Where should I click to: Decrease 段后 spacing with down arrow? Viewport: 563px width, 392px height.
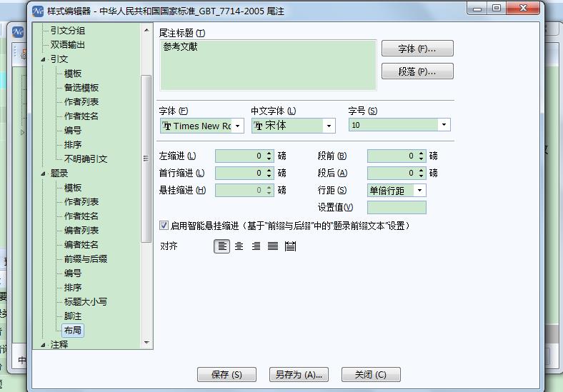click(x=421, y=176)
